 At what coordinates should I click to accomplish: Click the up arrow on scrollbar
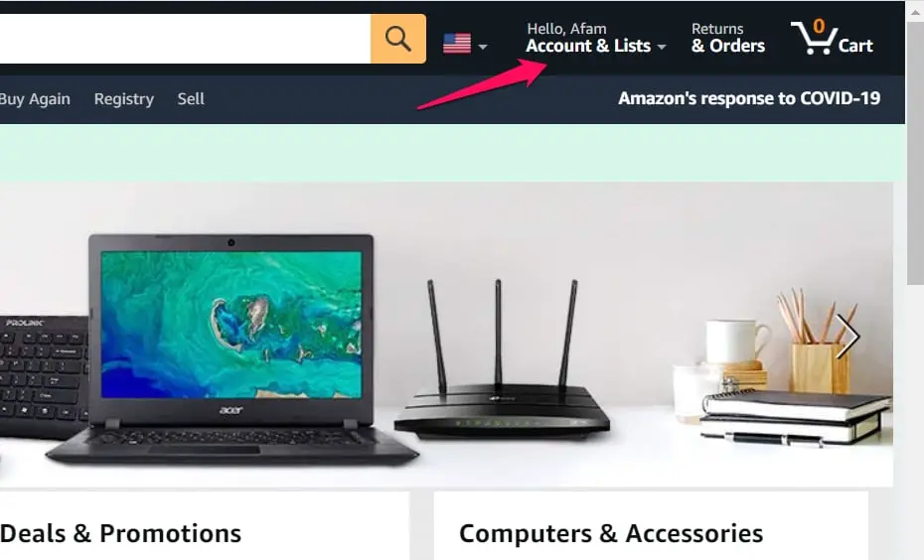pos(915,11)
